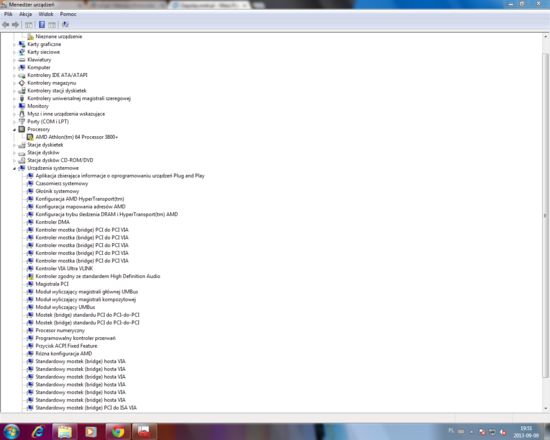Open the Akcja menu
550x440 pixels.
tap(26, 14)
